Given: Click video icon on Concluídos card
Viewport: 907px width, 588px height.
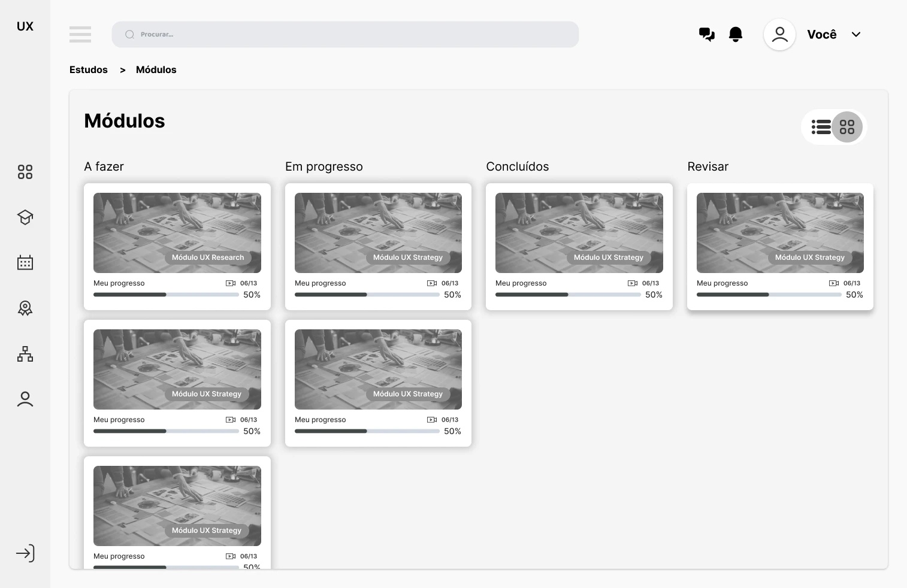Looking at the screenshot, I should click(633, 283).
